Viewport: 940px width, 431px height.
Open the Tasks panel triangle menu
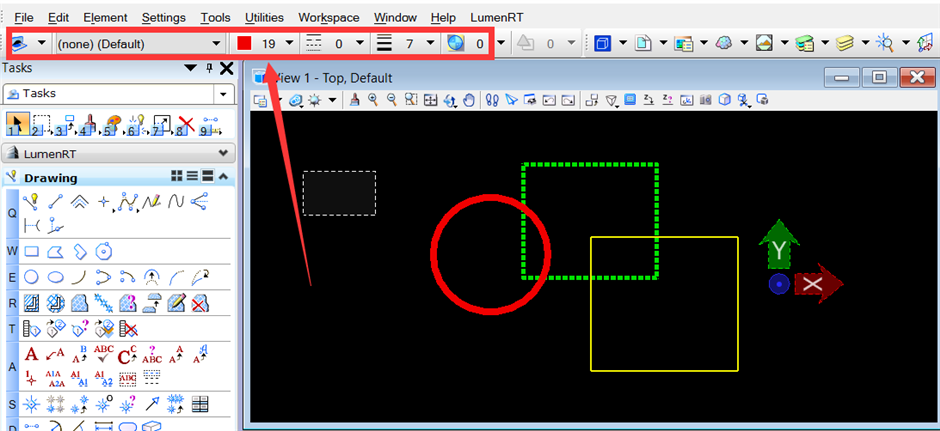[x=191, y=68]
